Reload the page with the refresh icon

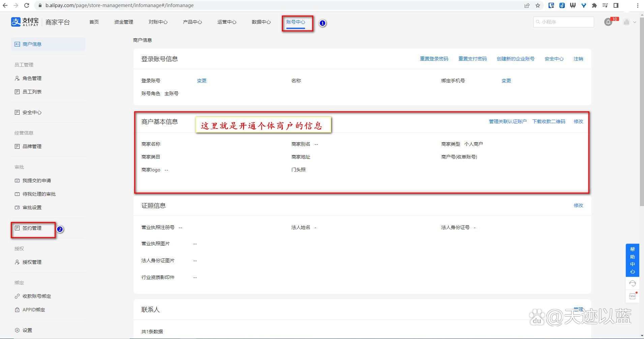tap(27, 5)
